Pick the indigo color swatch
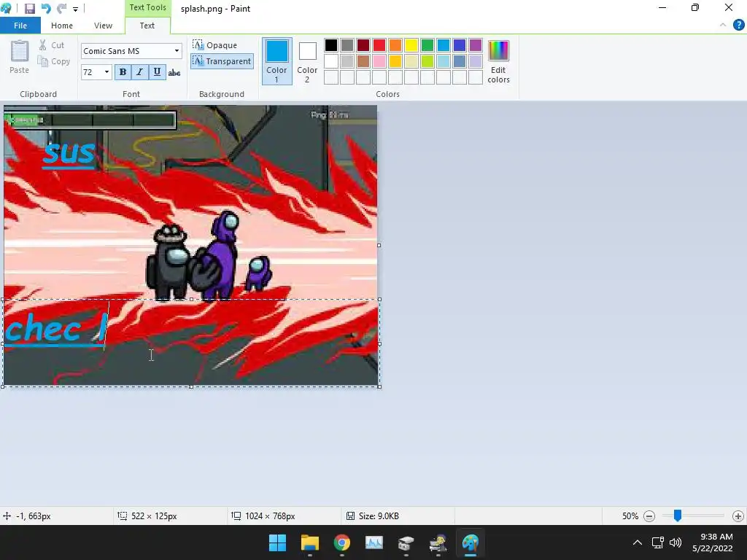747x560 pixels. [460, 45]
